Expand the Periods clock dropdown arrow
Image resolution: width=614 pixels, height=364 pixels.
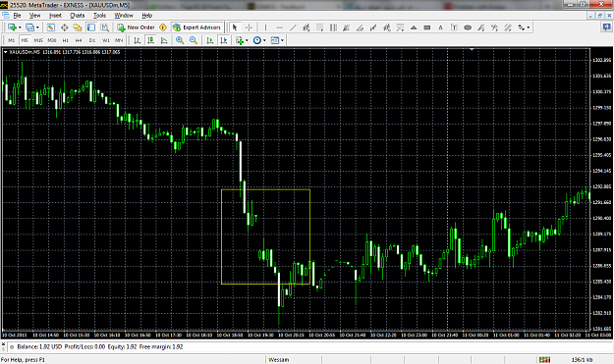(264, 40)
